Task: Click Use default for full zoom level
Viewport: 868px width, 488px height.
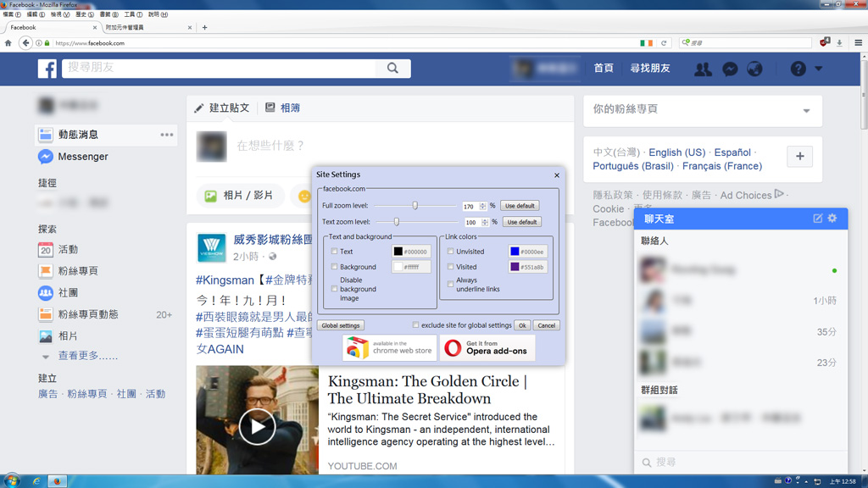Action: 520,206
